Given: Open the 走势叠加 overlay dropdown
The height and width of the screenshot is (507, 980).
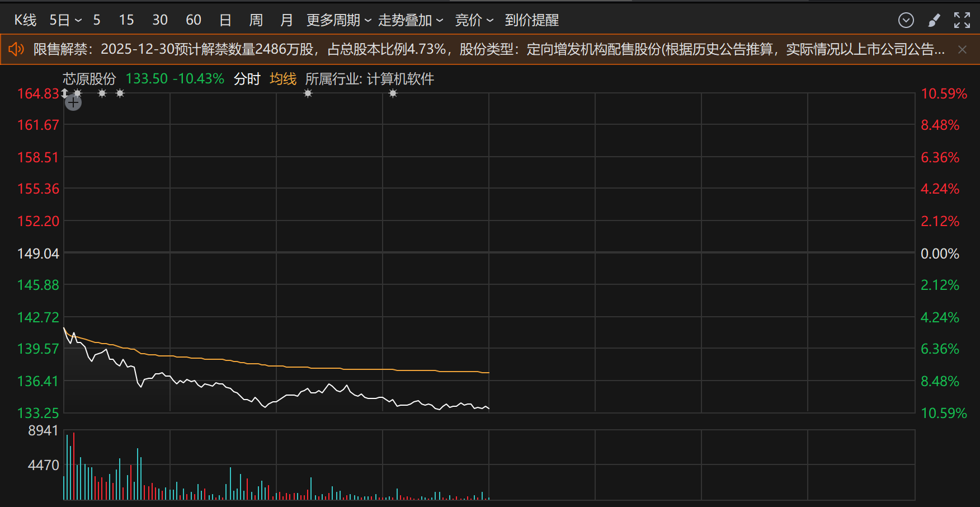Looking at the screenshot, I should pyautogui.click(x=410, y=21).
